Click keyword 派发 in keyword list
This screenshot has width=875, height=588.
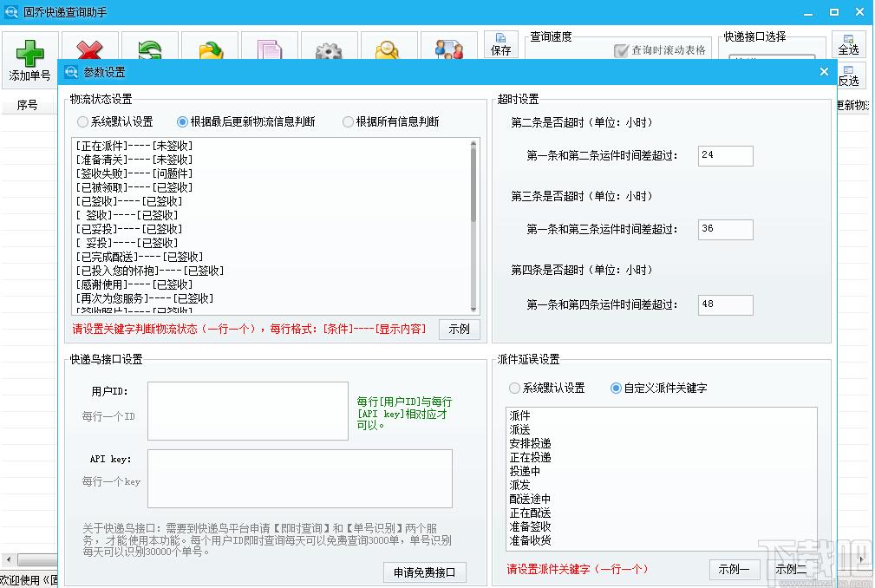click(519, 485)
